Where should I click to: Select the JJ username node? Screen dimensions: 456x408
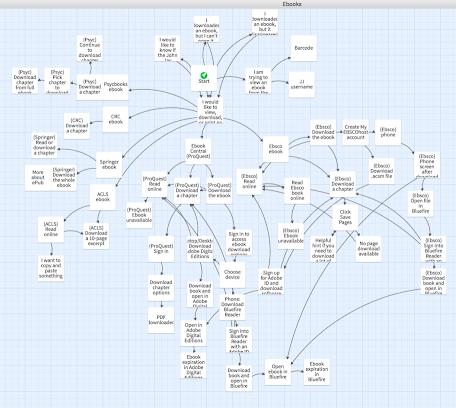[301, 84]
